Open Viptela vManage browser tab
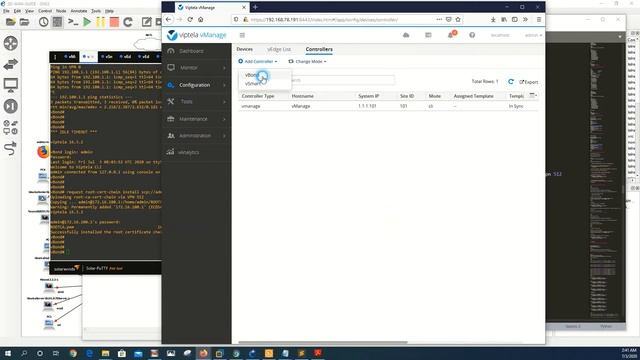Viewport: 640px width, 360px height. (x=211, y=7)
